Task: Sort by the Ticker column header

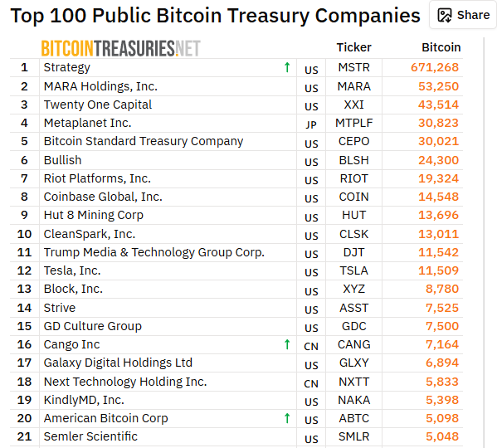Action: pos(353,47)
